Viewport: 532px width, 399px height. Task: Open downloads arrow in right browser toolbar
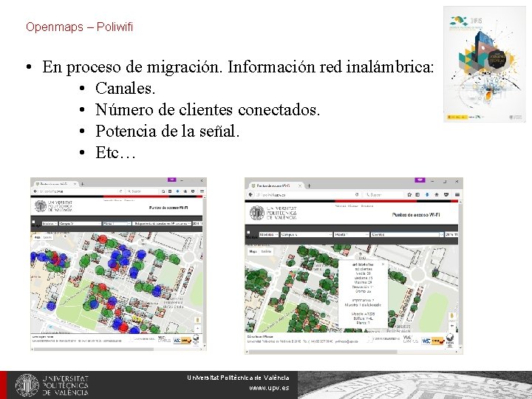click(x=427, y=195)
